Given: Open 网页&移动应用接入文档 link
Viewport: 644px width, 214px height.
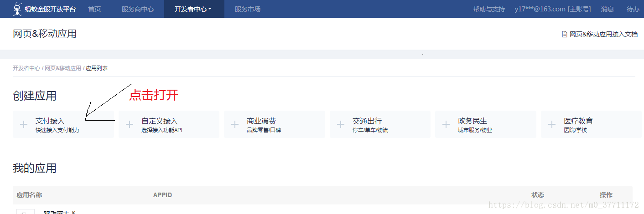Looking at the screenshot, I should [x=604, y=34].
